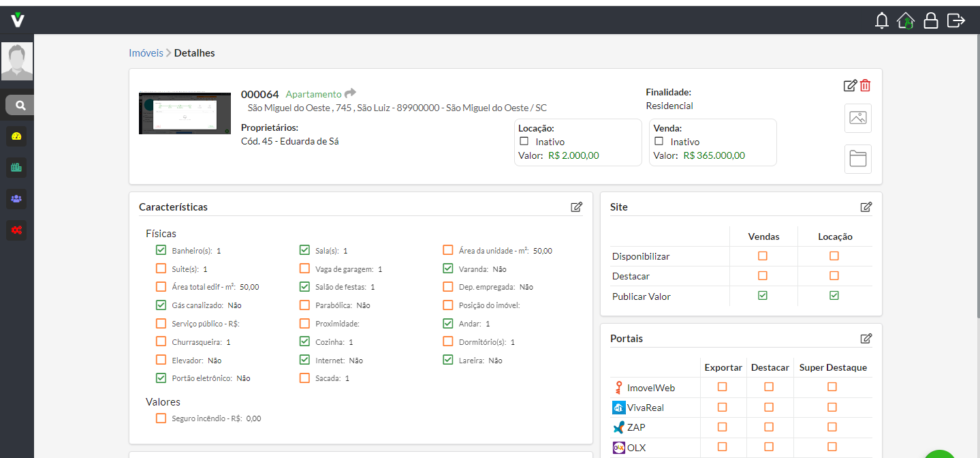The image size is (980, 458).
Task: Click the padlock icon in the top bar
Action: pos(930,20)
